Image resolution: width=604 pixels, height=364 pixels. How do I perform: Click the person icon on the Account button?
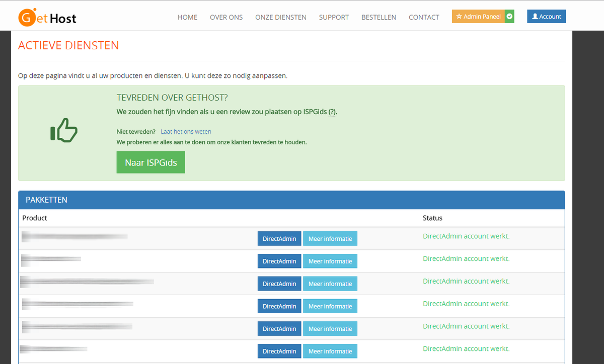[535, 16]
